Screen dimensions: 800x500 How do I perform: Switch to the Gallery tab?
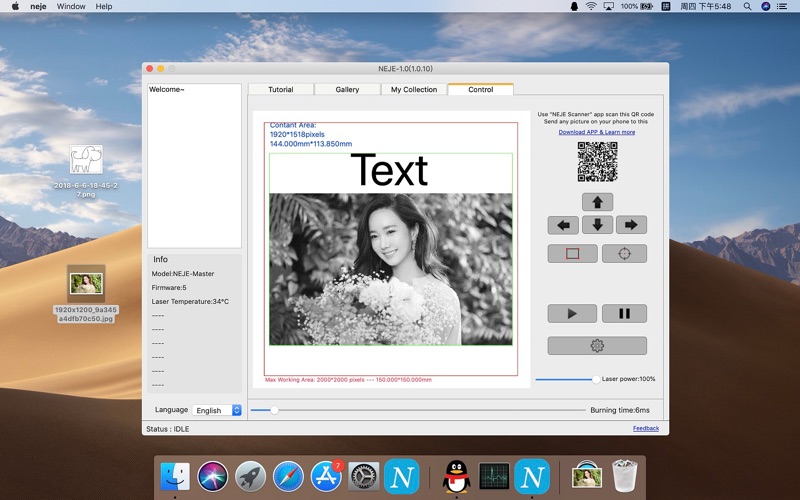(x=347, y=89)
